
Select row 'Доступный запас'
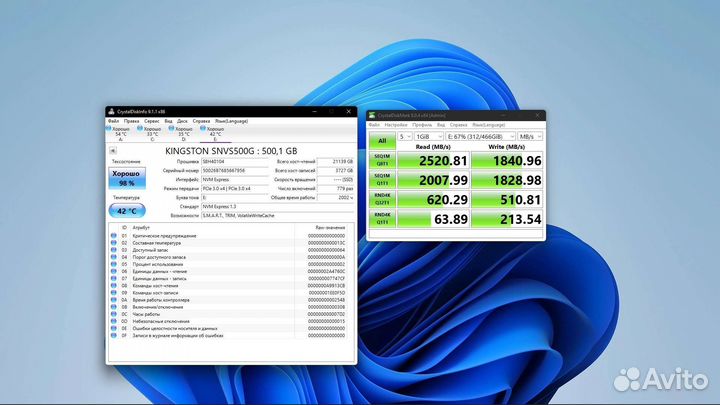tap(229, 250)
